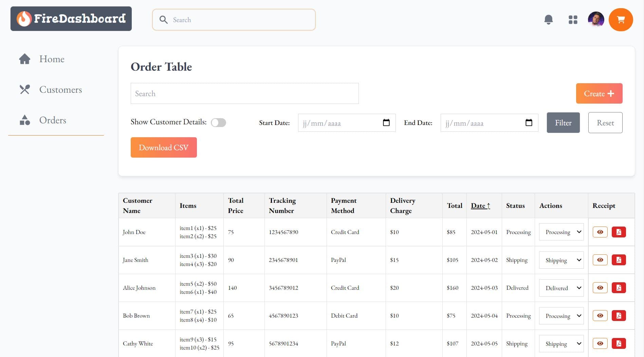The image size is (644, 357).
Task: Open the apps grid icon
Action: (x=573, y=20)
